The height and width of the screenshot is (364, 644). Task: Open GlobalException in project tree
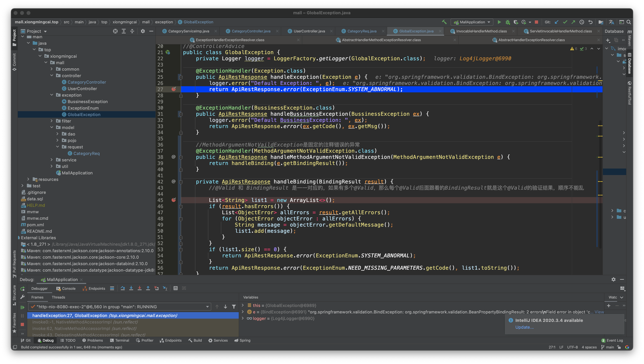84,114
